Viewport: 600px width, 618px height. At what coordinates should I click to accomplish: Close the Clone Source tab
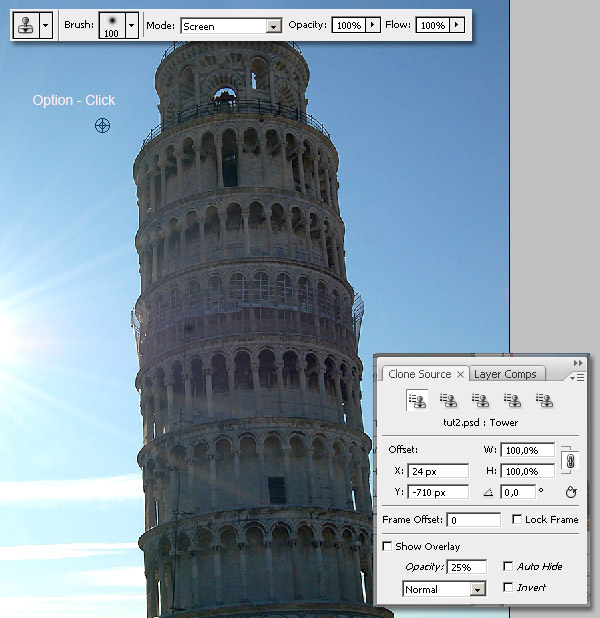tap(460, 374)
